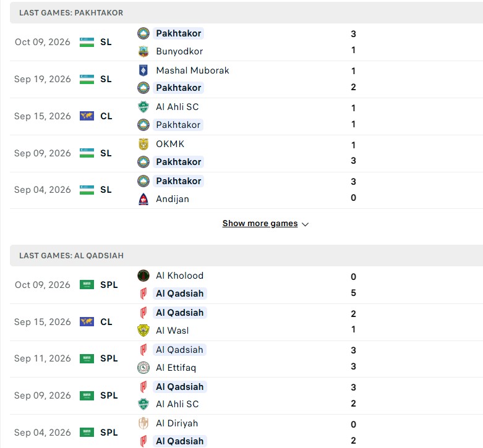Click the Bunyodkor club crest icon
This screenshot has width=483, height=448.
pyautogui.click(x=143, y=51)
